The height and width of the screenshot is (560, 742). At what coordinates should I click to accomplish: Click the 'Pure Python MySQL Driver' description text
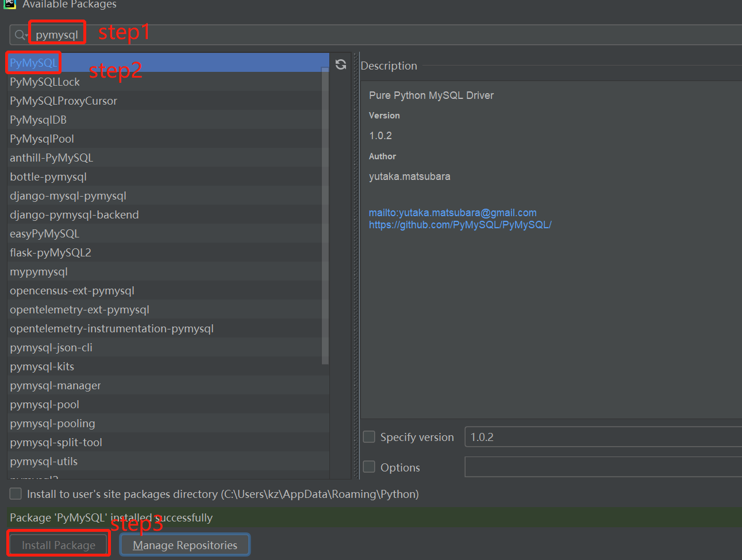coord(431,95)
